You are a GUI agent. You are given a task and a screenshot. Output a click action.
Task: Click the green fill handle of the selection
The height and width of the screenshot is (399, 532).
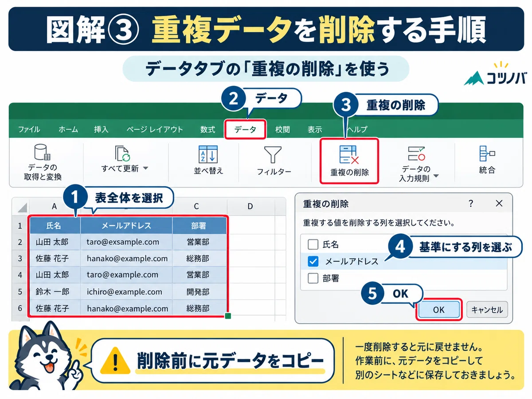228,316
